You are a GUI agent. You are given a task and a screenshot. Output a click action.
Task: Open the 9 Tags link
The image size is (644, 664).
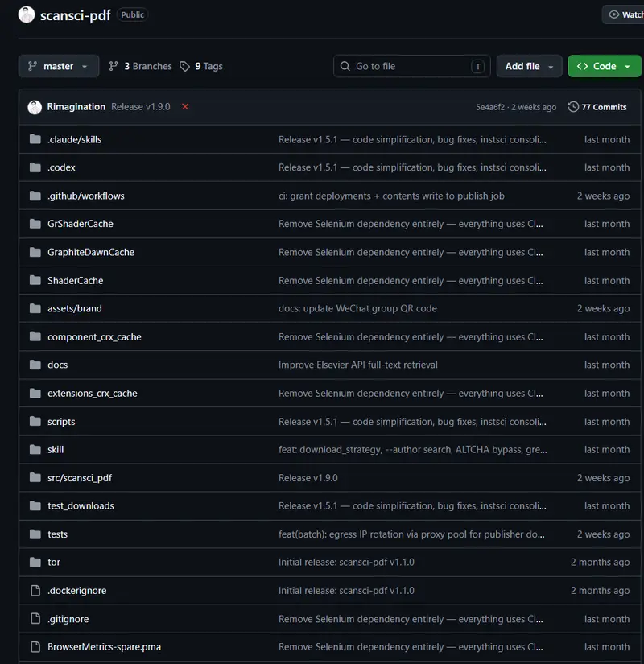(201, 66)
